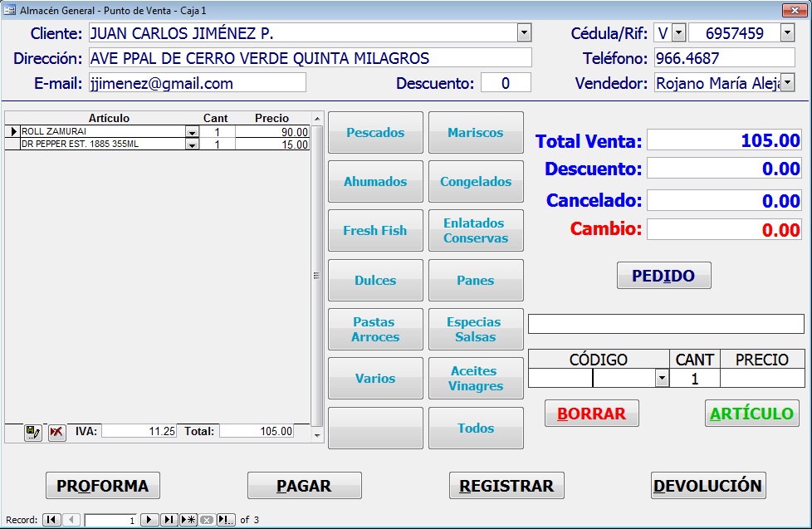Open the Vendedor dropdown
This screenshot has height=529, width=812.
[787, 82]
